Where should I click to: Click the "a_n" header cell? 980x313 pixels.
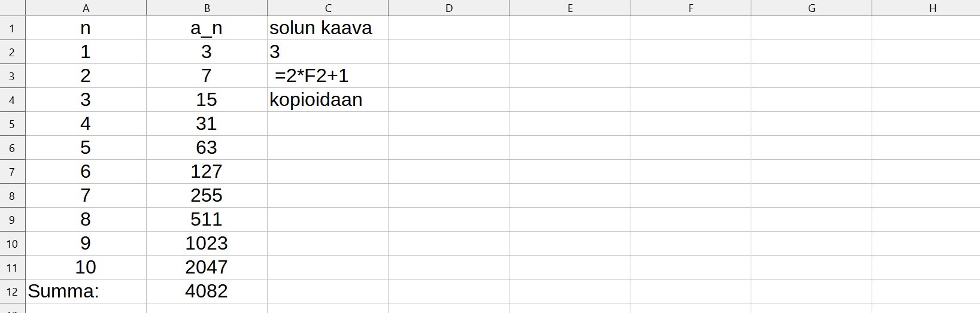pos(207,28)
